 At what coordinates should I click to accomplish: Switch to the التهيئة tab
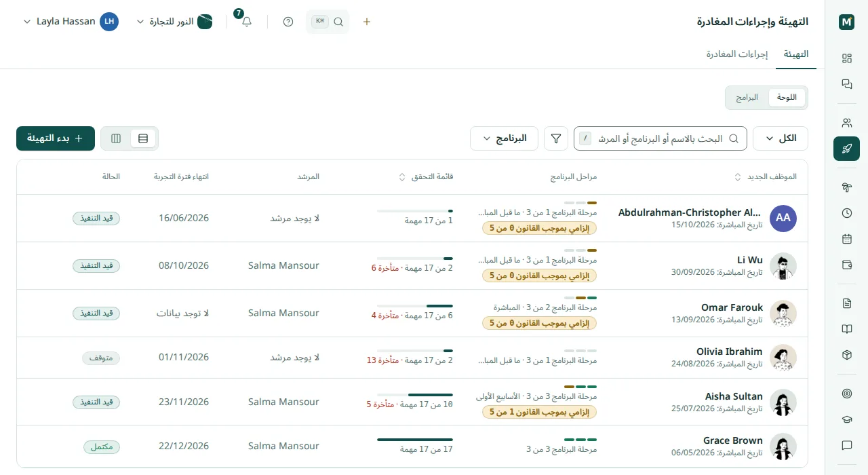796,54
